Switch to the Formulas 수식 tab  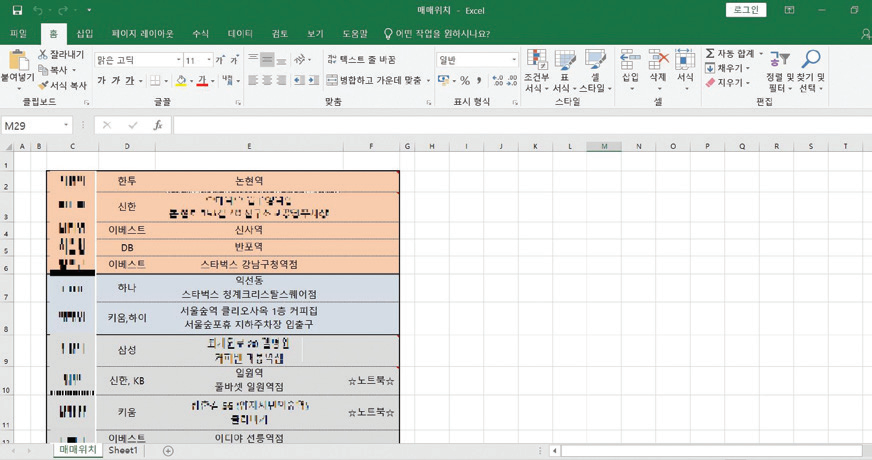click(x=200, y=34)
